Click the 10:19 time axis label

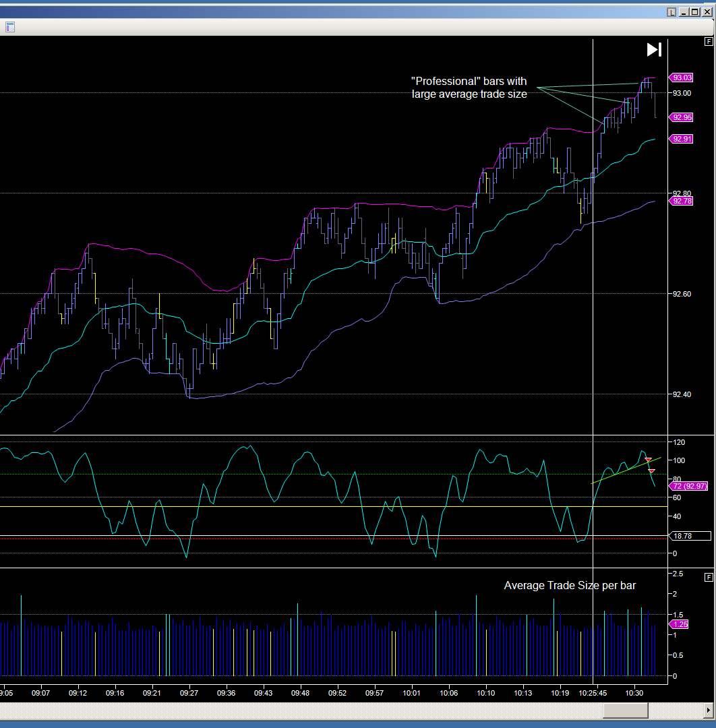coord(560,693)
